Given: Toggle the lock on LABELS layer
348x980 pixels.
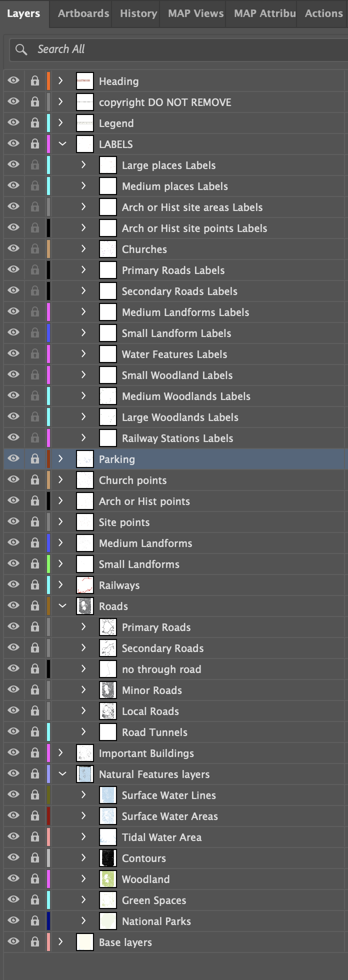Looking at the screenshot, I should click(35, 144).
